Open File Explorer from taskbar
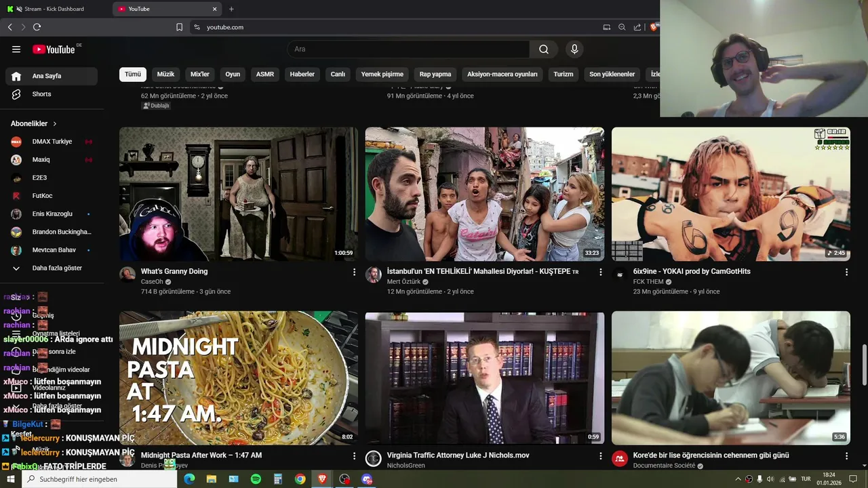Screen dimensions: 868x488 click(x=212, y=479)
